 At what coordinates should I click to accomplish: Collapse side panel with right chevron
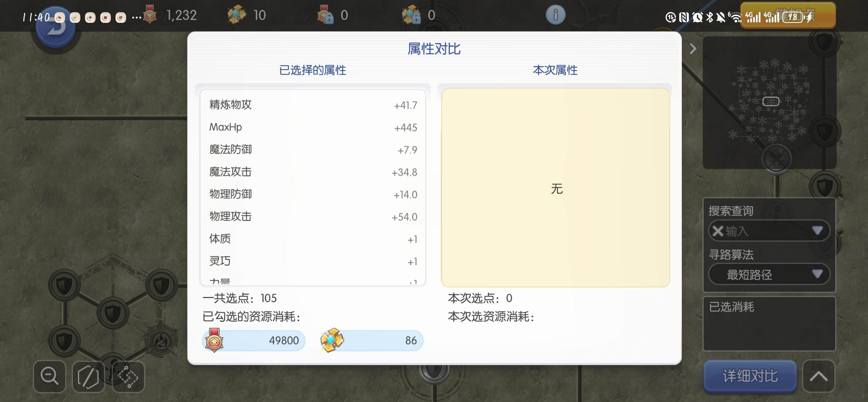coord(693,49)
